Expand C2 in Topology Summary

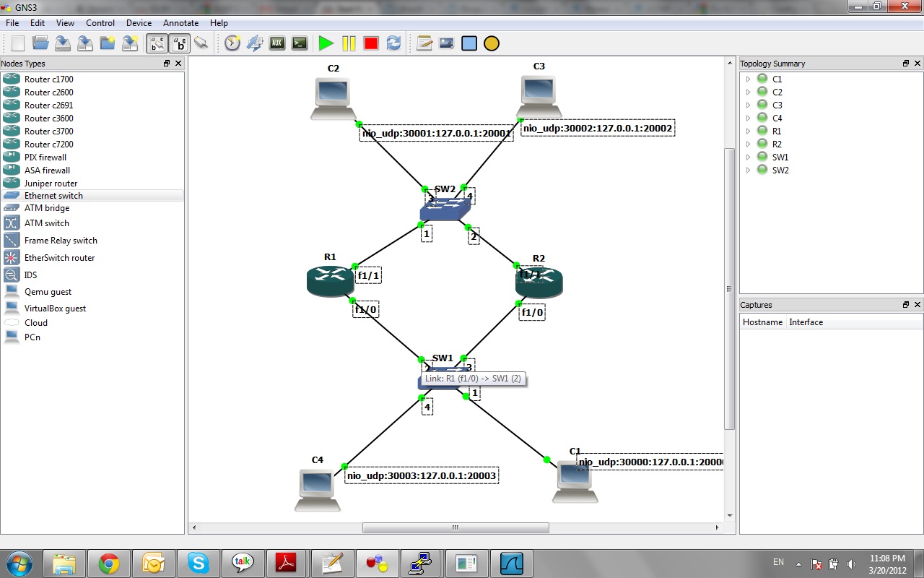(x=748, y=92)
